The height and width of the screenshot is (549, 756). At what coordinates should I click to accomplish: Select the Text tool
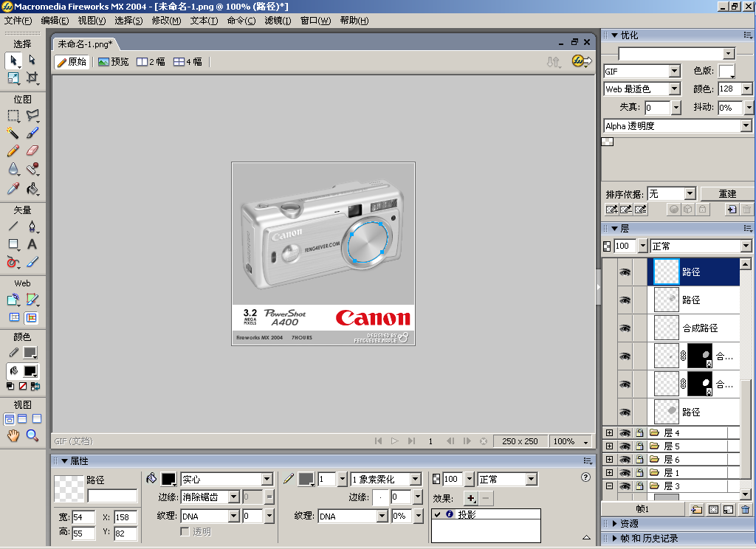32,244
